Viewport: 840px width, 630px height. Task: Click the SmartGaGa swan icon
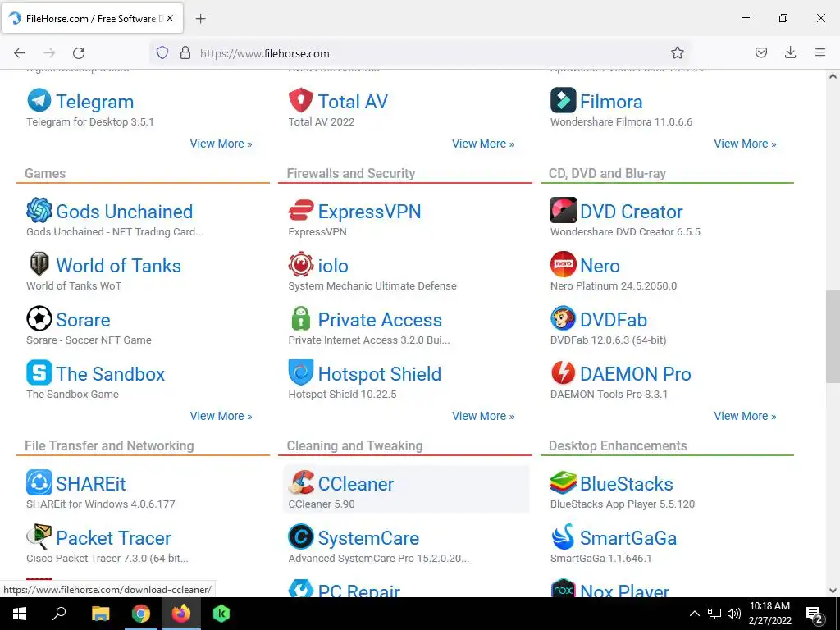pos(563,536)
